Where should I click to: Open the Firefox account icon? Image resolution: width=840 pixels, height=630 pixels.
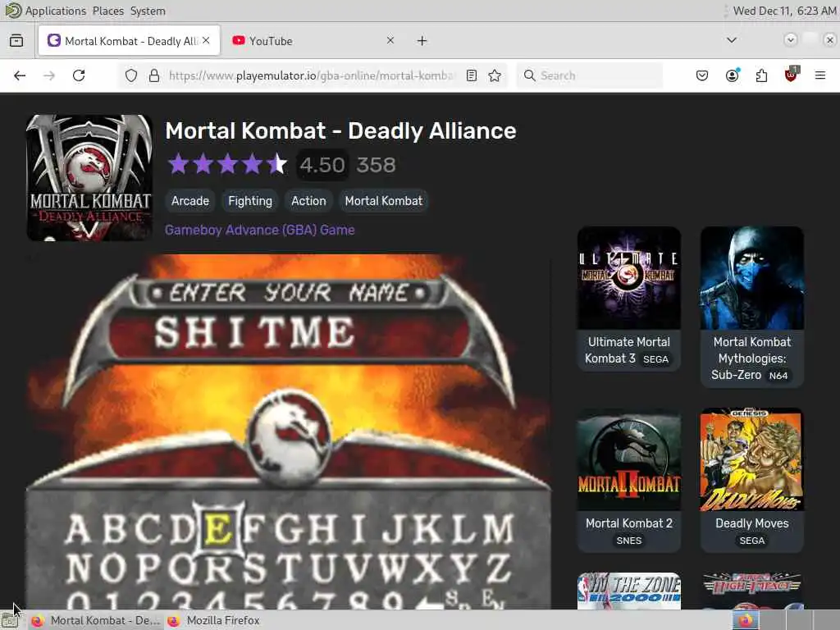(732, 75)
